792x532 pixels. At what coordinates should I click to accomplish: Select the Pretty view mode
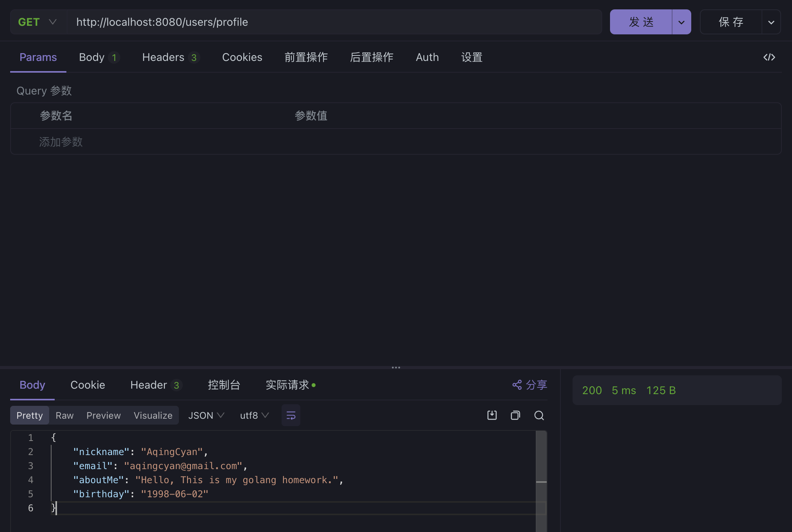[30, 415]
